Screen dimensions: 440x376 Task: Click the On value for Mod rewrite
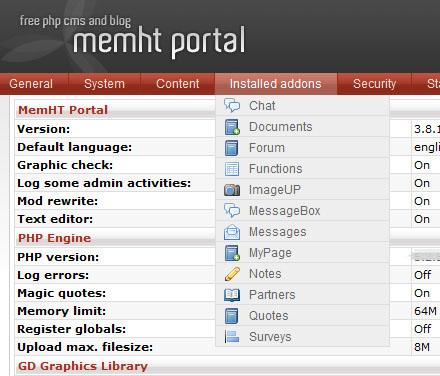tap(422, 201)
